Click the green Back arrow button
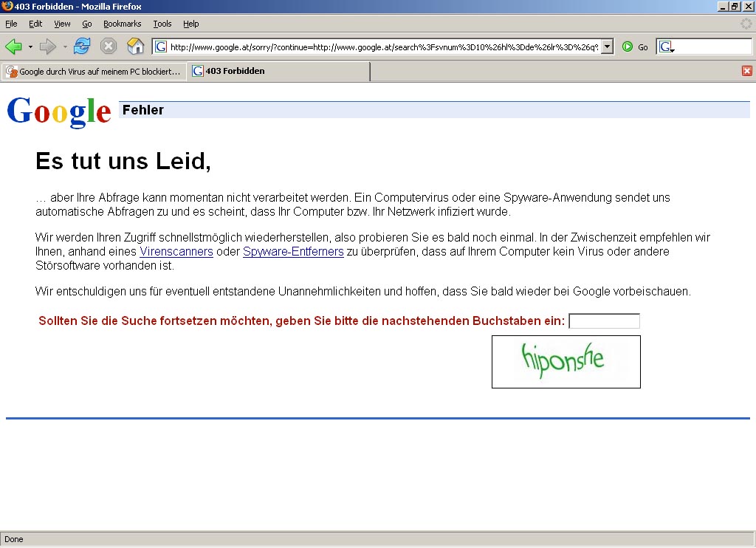The image size is (756, 548). tap(13, 47)
